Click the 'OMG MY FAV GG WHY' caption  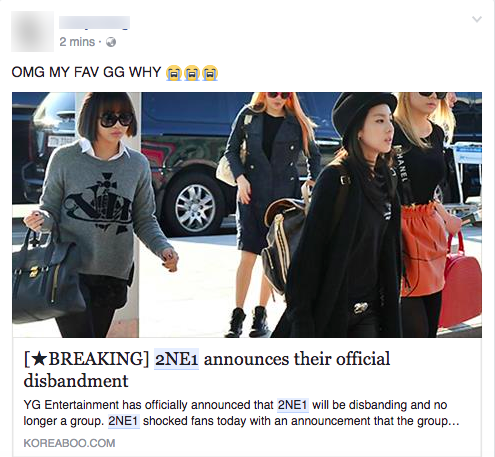86,72
